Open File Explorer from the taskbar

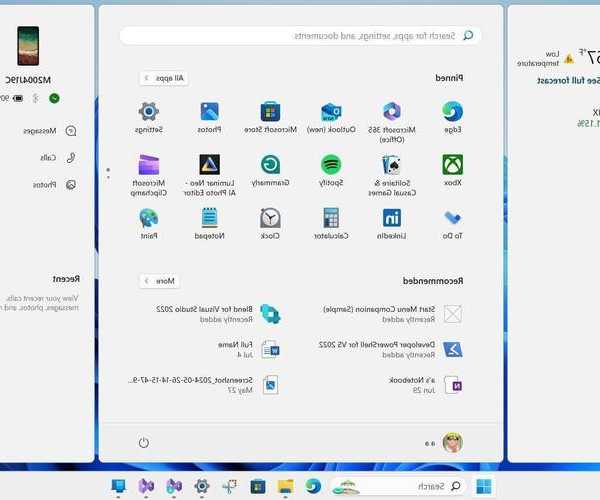[286, 486]
